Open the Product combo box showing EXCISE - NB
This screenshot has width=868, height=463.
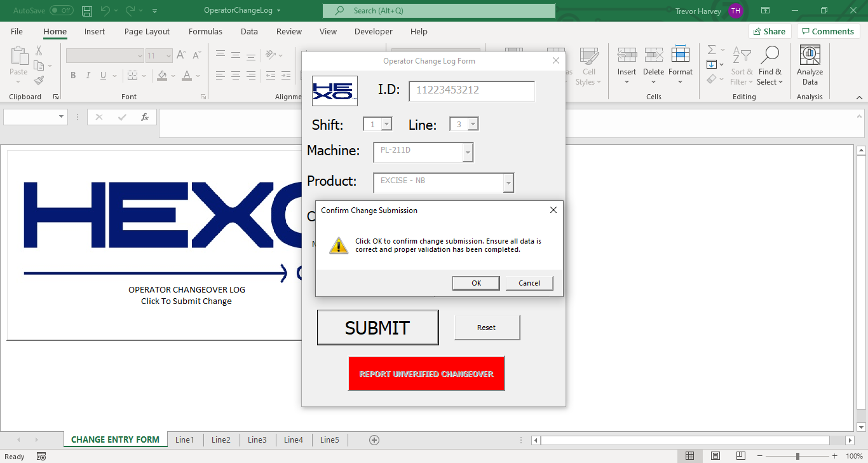coord(508,183)
